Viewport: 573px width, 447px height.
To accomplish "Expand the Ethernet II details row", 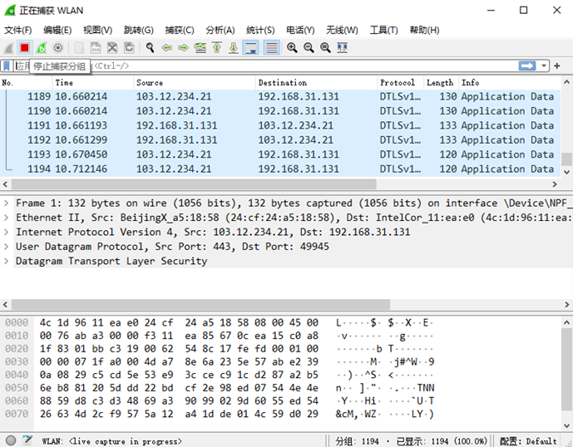I will coord(6,218).
